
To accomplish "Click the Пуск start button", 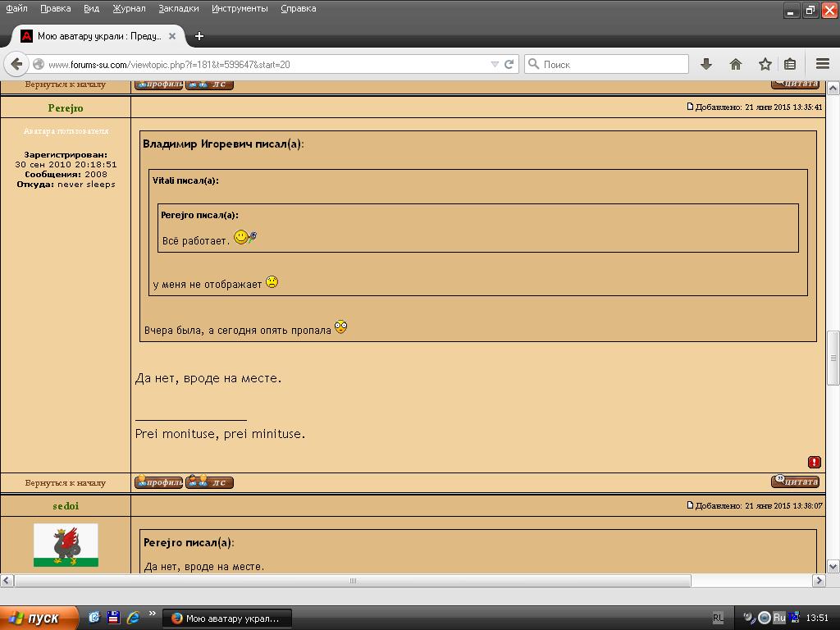I will point(39,618).
